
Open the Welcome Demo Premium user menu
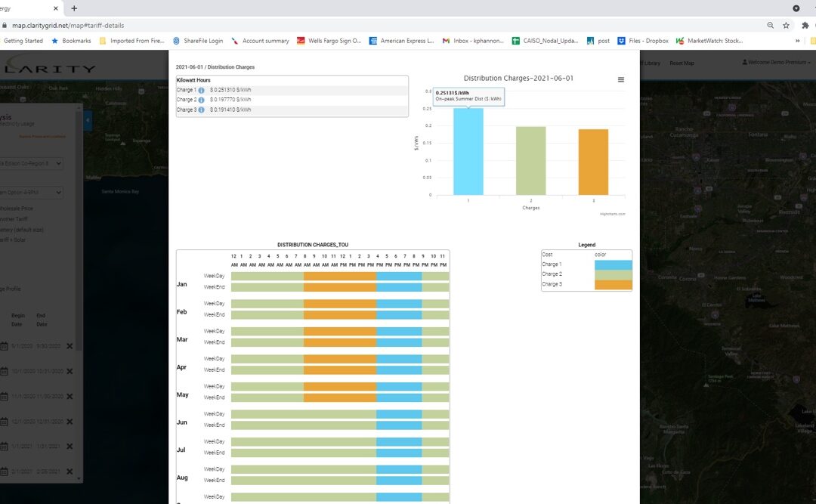click(x=776, y=63)
